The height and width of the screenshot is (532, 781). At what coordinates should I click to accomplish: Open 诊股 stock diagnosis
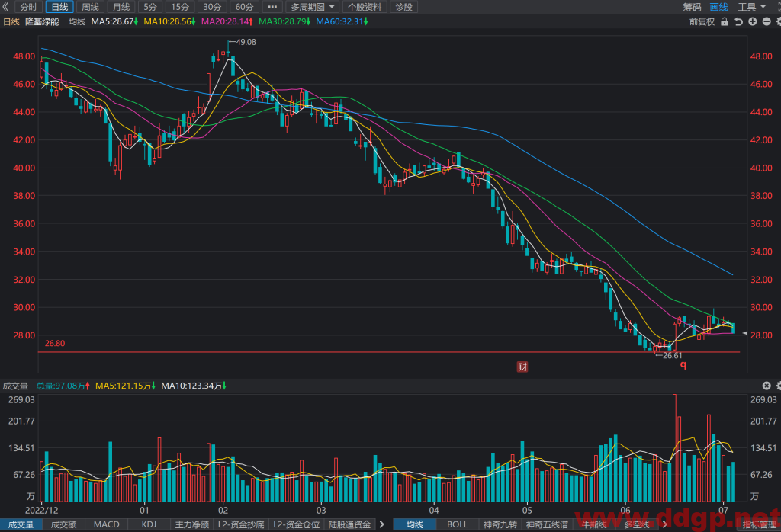pos(404,6)
